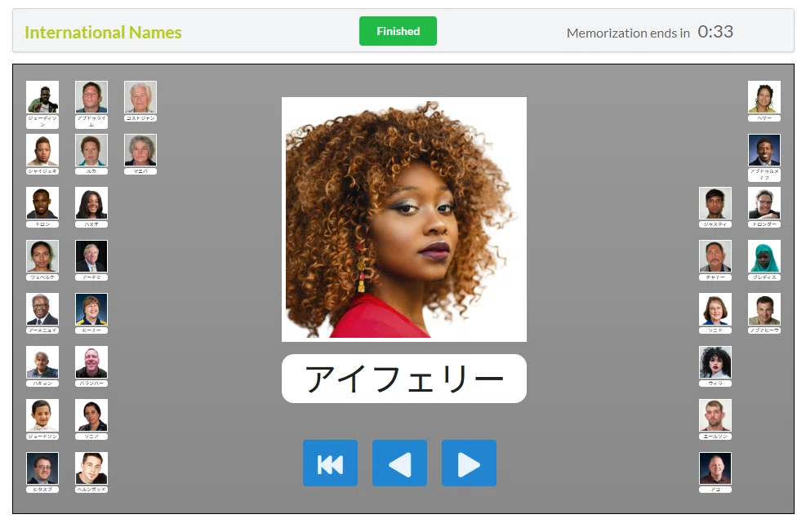Viewport: 806px width, 532px height.
Task: Advance to the next face
Action: (x=469, y=463)
